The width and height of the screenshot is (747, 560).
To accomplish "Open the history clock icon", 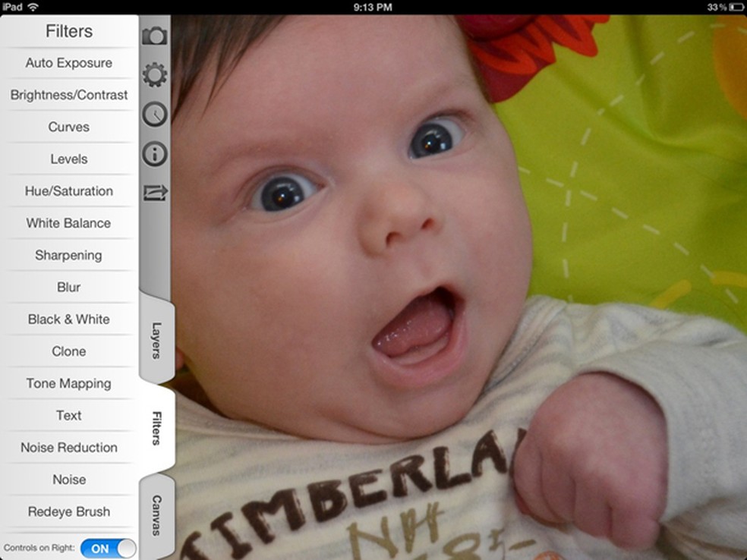I will pos(155,115).
